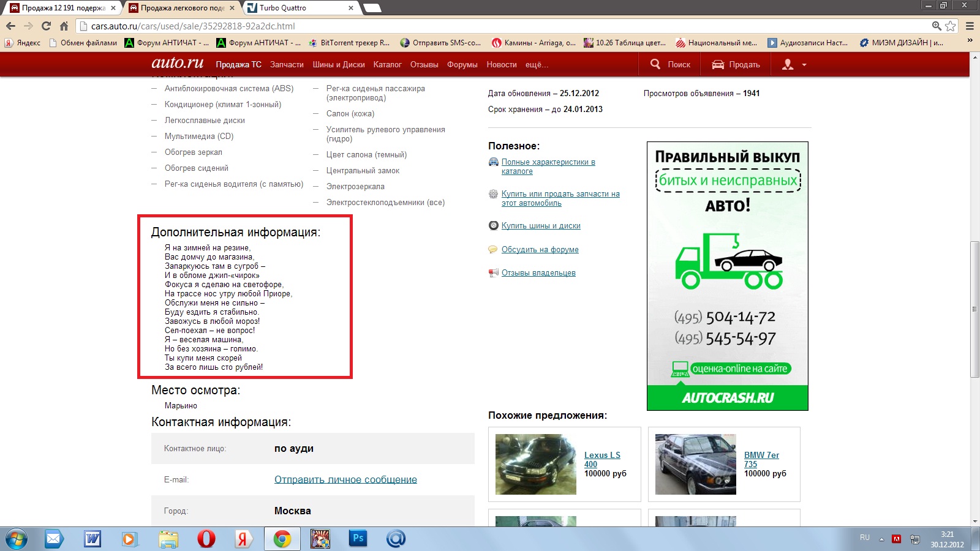Open Word from the taskbar
This screenshot has height=551, width=980.
tap(92, 539)
